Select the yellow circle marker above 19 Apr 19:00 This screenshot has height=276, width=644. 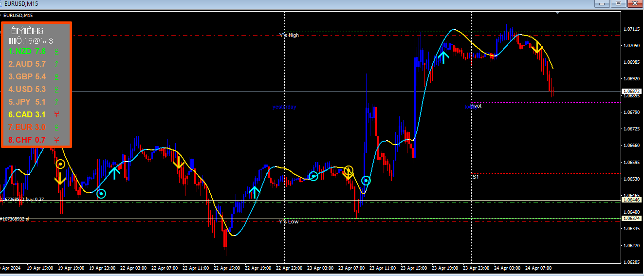pyautogui.click(x=60, y=164)
